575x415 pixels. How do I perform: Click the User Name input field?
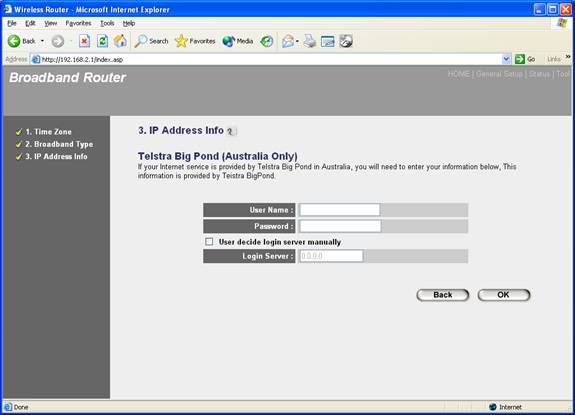click(x=340, y=210)
